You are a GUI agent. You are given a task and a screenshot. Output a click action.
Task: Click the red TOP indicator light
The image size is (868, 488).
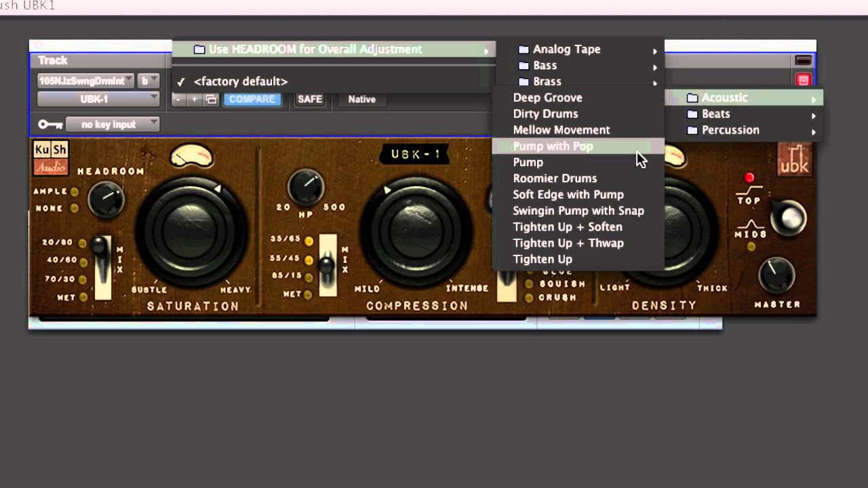[x=749, y=178]
